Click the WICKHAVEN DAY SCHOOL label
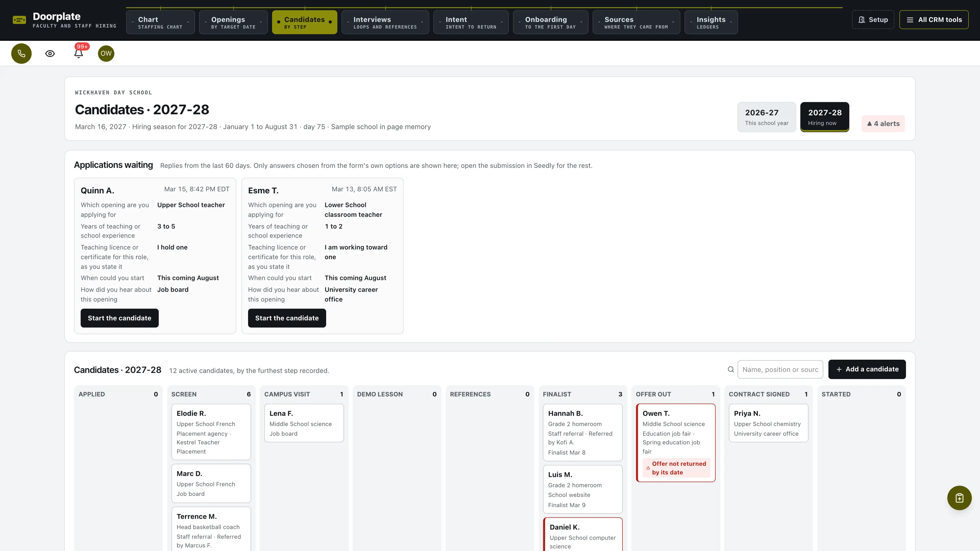980x551 pixels. click(x=113, y=92)
